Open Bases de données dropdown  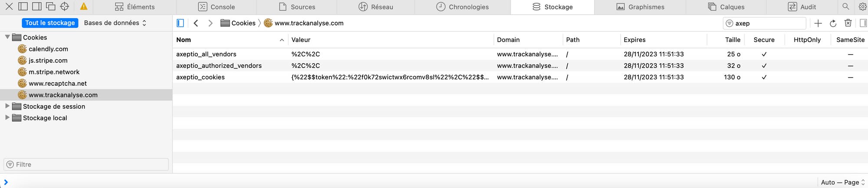(x=115, y=23)
